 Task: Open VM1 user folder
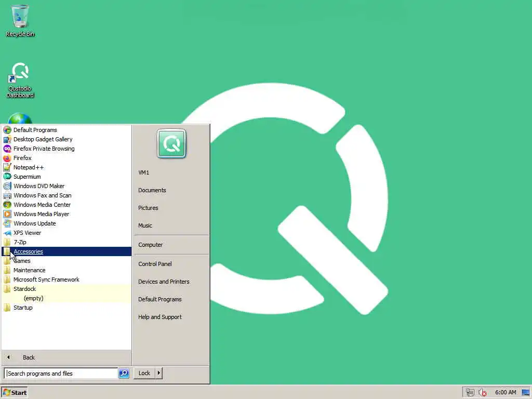pos(143,172)
